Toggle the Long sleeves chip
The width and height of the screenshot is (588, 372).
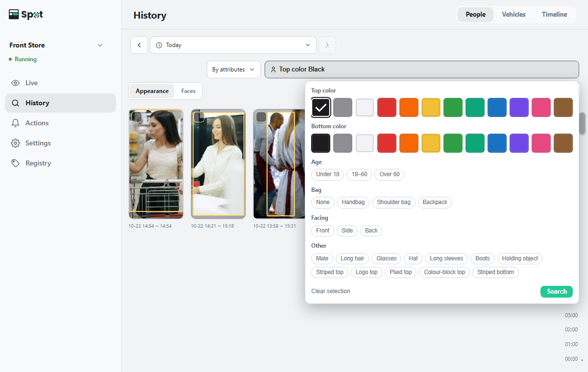coord(446,258)
